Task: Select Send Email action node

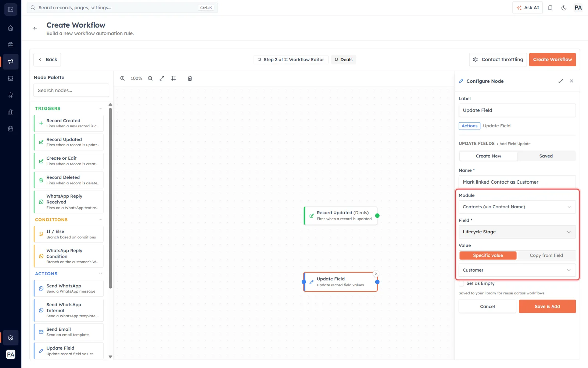Action: coord(69,332)
